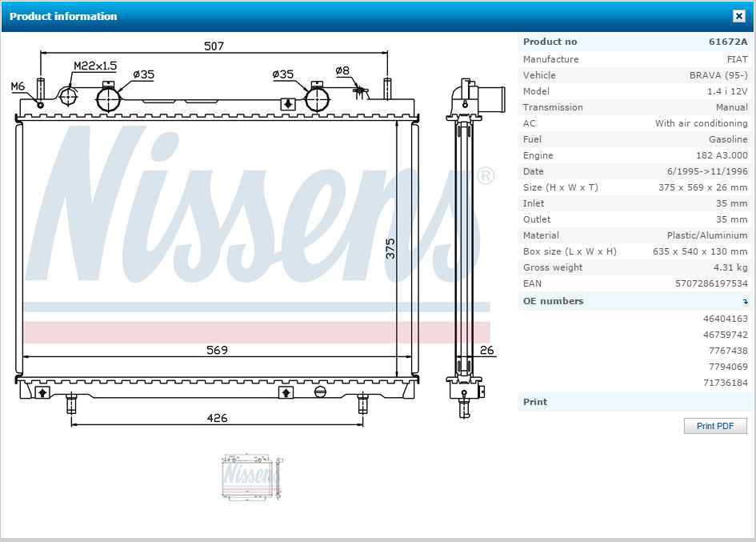Screen dimensions: 756x542
Task: Click the 426 dimension label under the radiator
Action: click(217, 418)
